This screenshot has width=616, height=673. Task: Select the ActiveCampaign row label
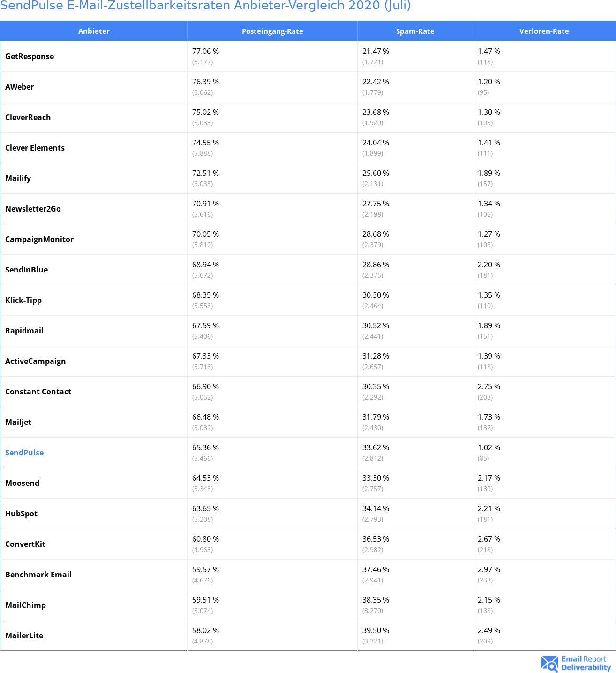(36, 361)
